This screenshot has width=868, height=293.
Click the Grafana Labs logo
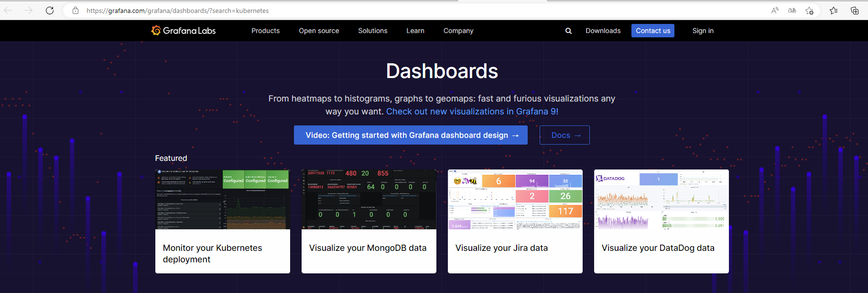(x=184, y=31)
